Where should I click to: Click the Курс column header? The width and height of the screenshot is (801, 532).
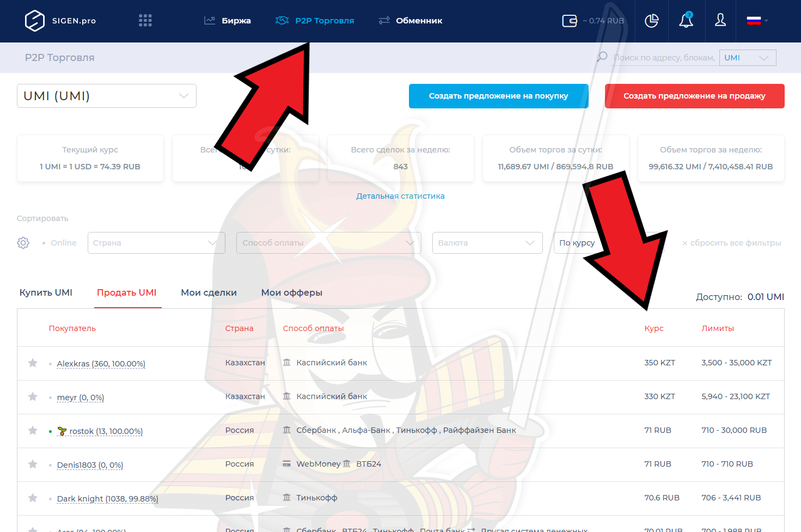pos(654,328)
